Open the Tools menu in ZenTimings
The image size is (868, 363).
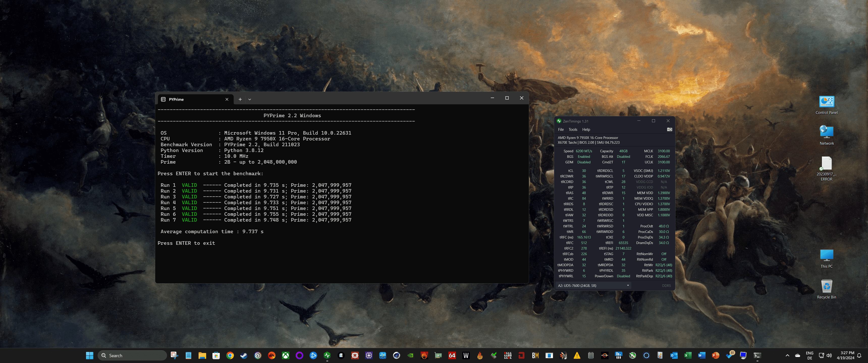point(573,129)
